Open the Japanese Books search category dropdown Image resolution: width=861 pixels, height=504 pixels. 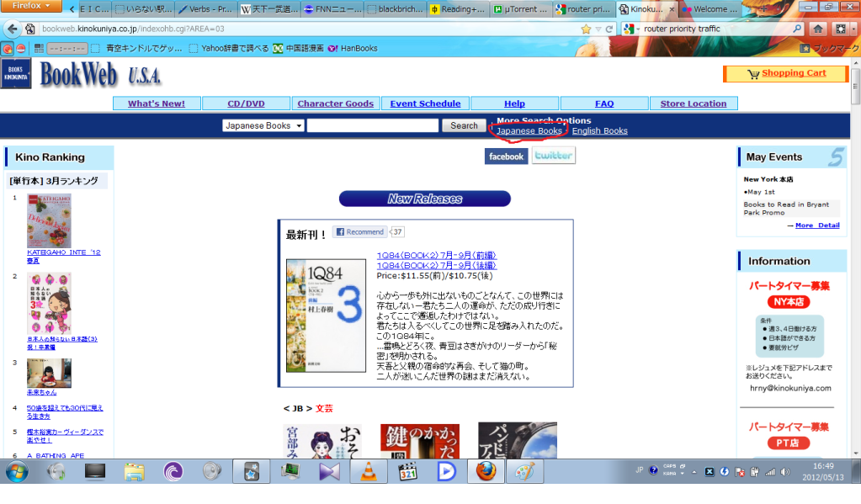click(261, 125)
